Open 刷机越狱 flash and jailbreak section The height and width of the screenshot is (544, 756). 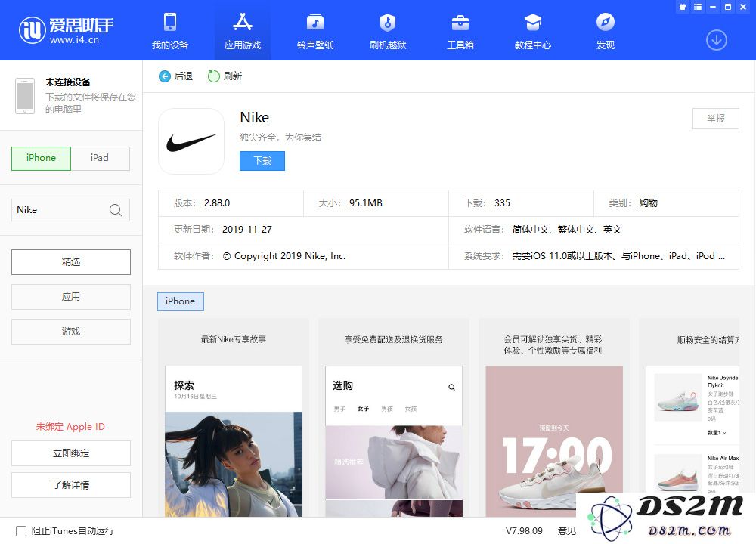(x=388, y=31)
